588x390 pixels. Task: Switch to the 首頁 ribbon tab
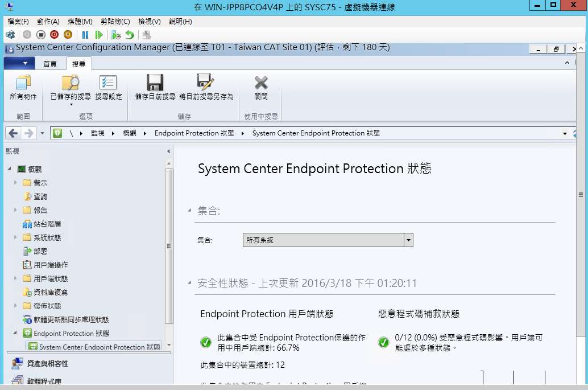click(x=50, y=64)
